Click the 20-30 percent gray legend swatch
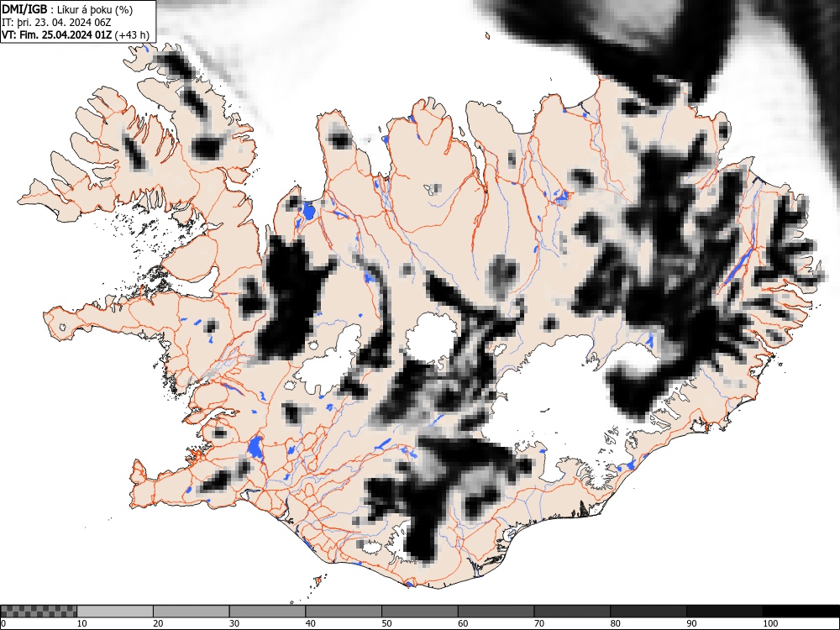Screen dimensions: 840x630 coord(192,612)
